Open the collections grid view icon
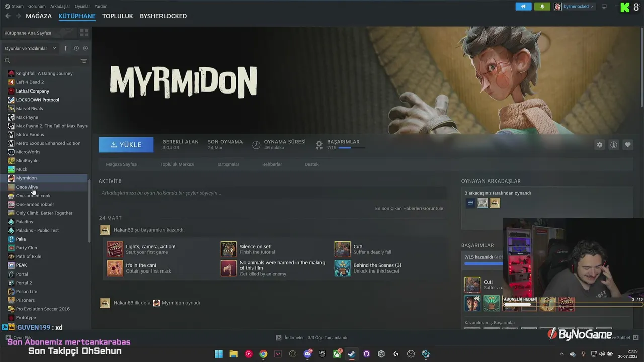 [84, 33]
